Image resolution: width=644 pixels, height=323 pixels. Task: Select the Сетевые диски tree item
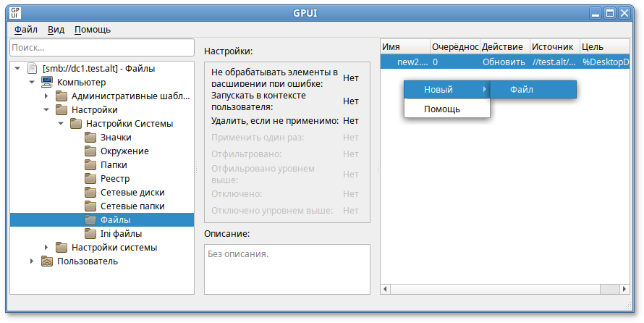pyautogui.click(x=132, y=193)
